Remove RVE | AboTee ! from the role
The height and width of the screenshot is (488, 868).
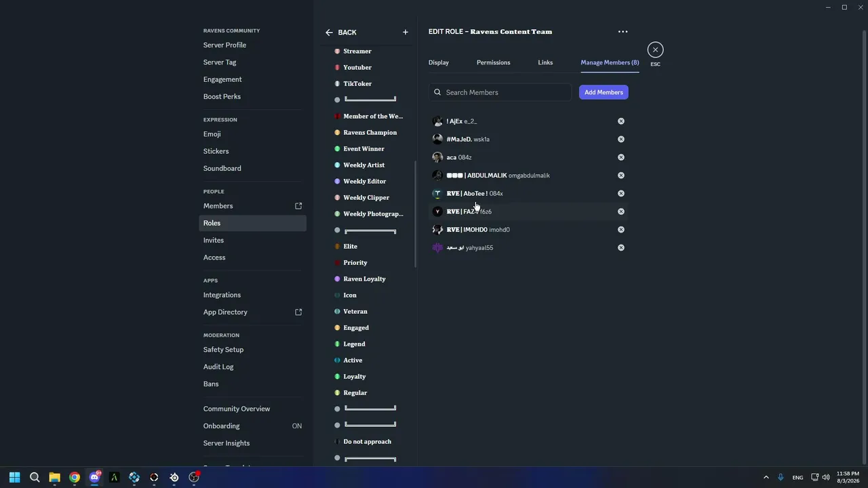(x=620, y=193)
